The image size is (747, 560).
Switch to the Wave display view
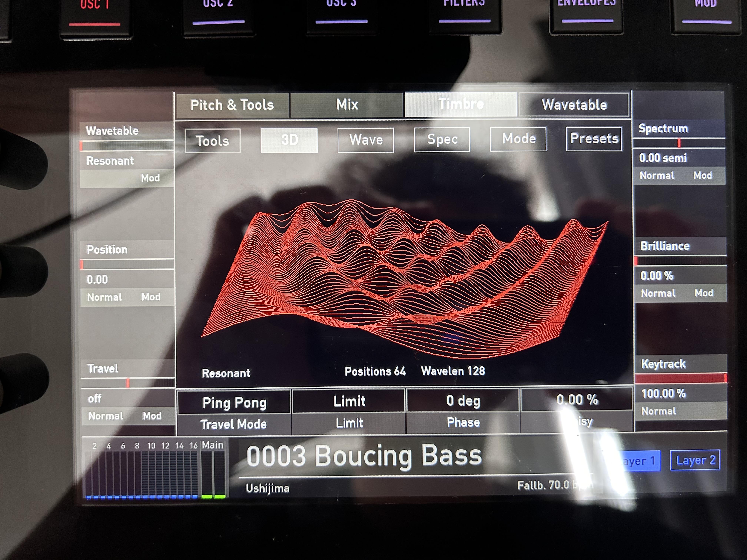pos(366,140)
